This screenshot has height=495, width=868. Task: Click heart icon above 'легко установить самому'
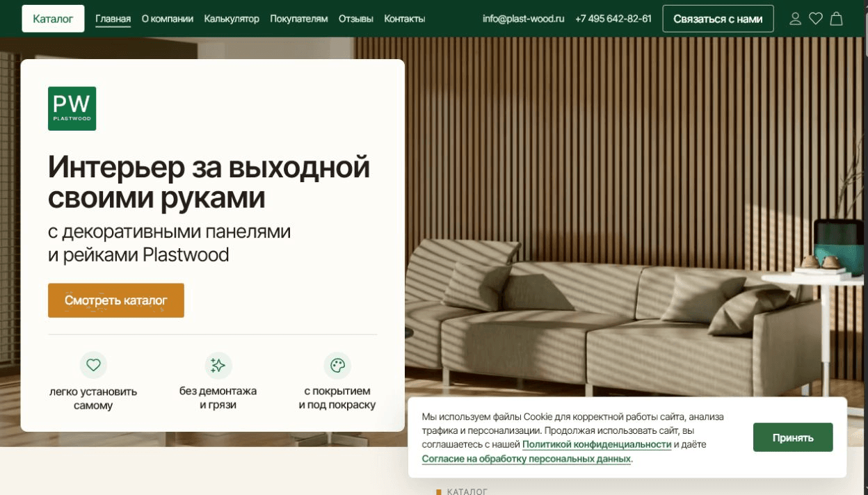coord(93,365)
